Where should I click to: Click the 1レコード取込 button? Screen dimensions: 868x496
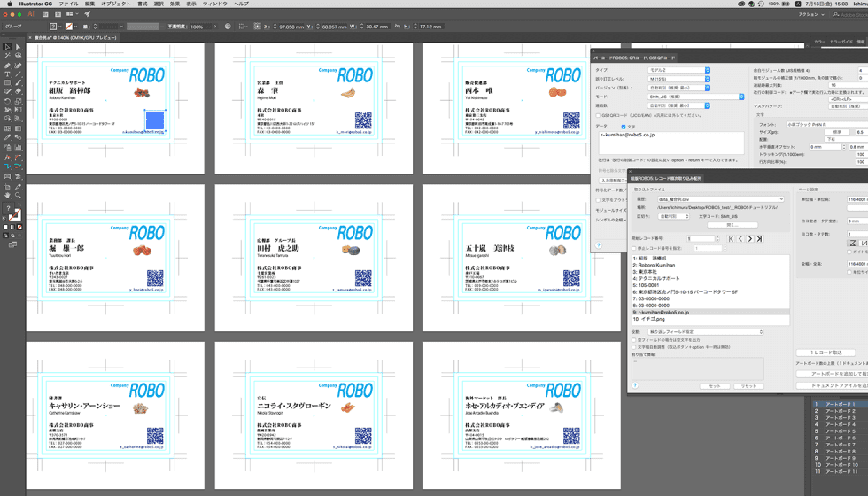point(825,353)
